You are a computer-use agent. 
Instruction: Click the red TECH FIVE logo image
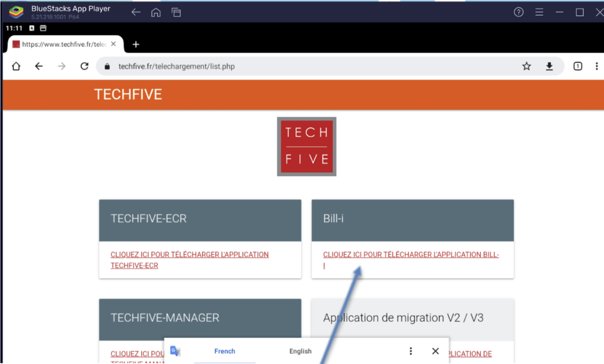[x=307, y=146]
